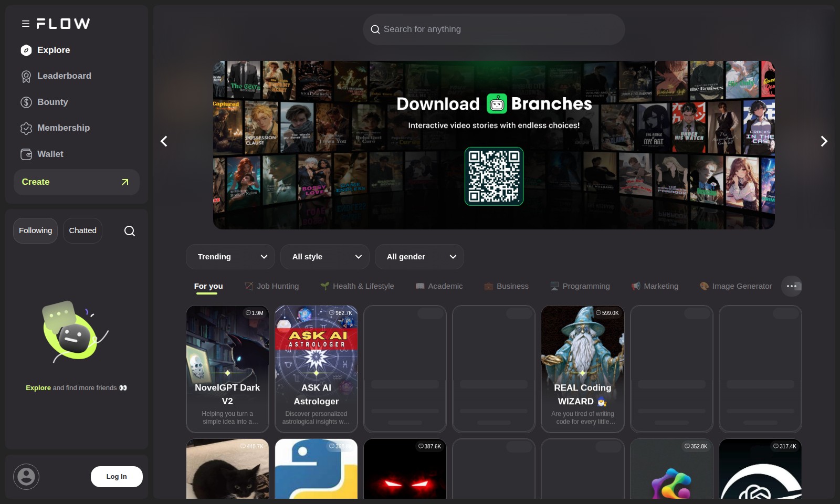This screenshot has height=504, width=840.
Task: Select the For you tab
Action: click(x=208, y=286)
